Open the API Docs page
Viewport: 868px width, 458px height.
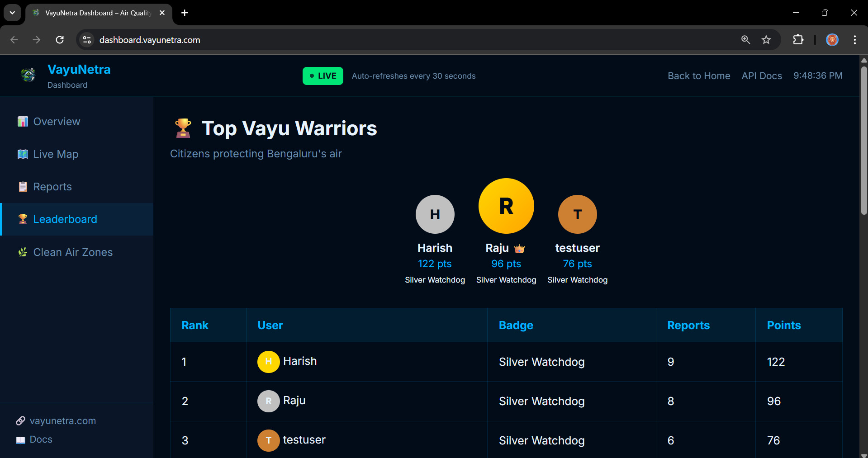click(762, 76)
